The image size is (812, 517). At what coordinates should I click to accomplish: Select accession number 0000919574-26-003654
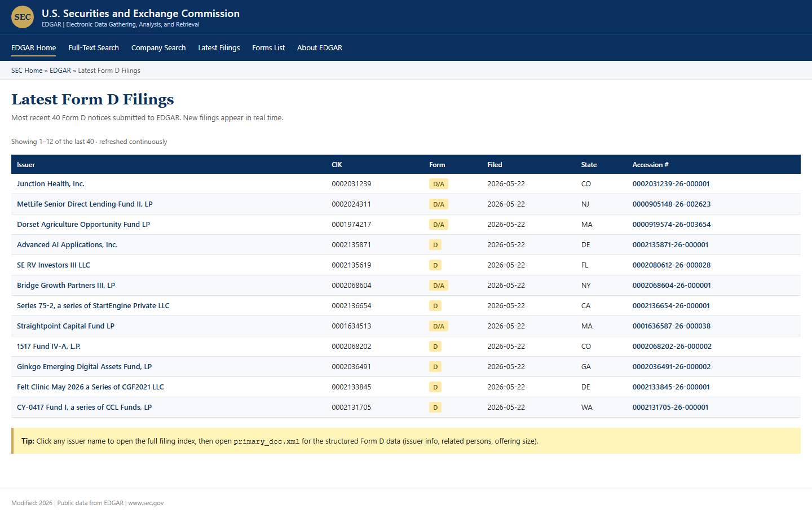pyautogui.click(x=672, y=225)
